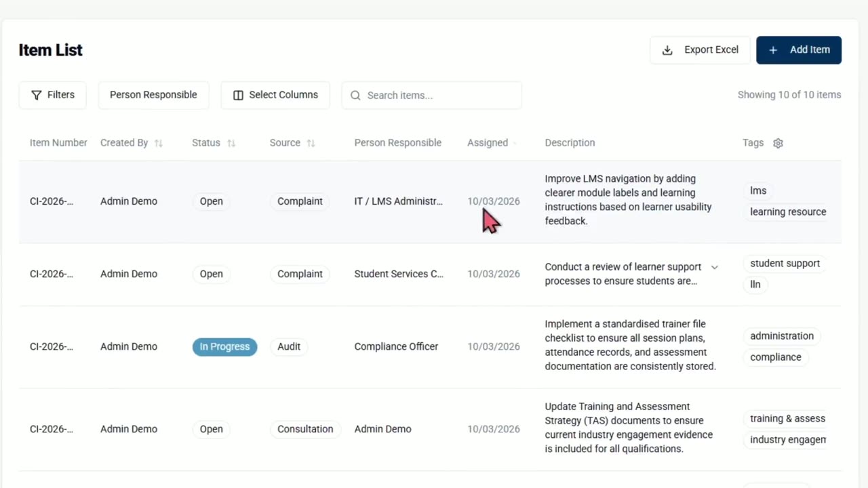Click the Export Excel download icon
Viewport: 868px width, 488px height.
point(667,50)
